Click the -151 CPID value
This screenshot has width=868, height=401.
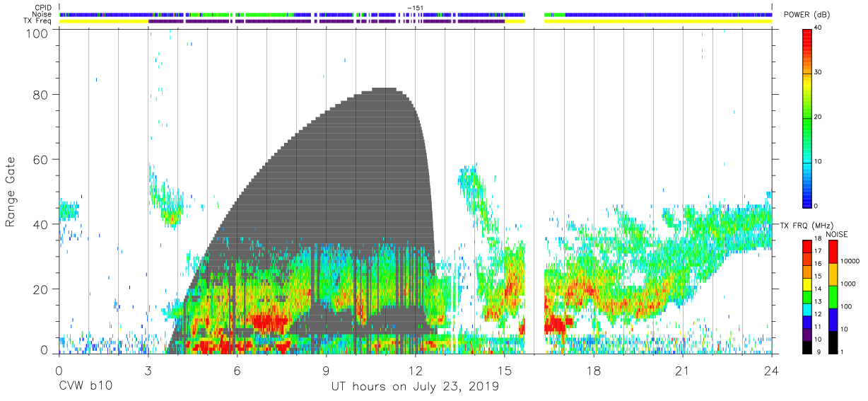(x=415, y=8)
